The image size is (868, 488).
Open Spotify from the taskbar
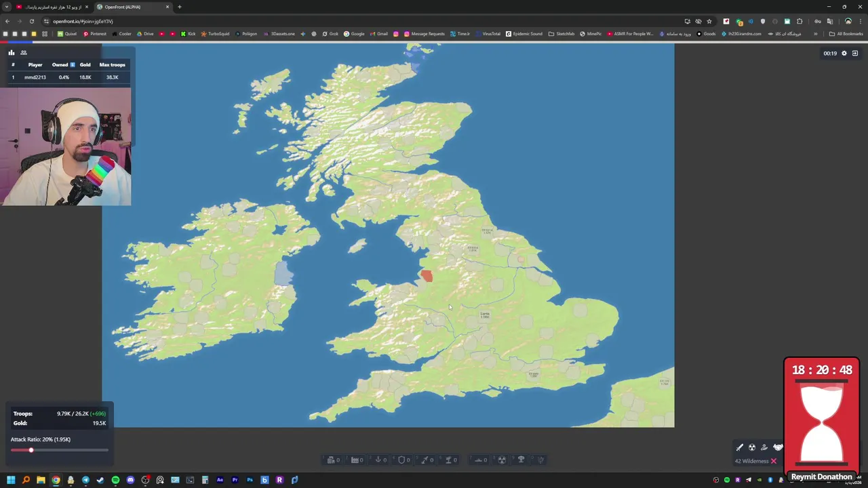click(x=115, y=480)
